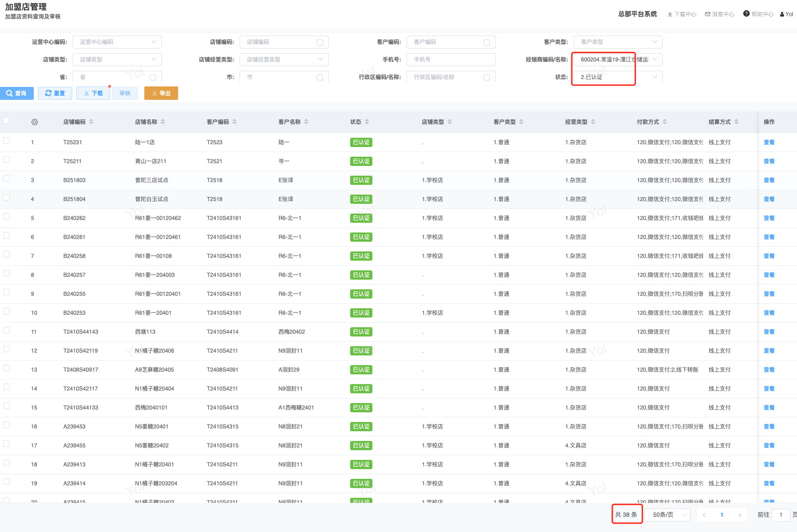Open 下载中心 download center
The width and height of the screenshot is (797, 532).
point(682,14)
